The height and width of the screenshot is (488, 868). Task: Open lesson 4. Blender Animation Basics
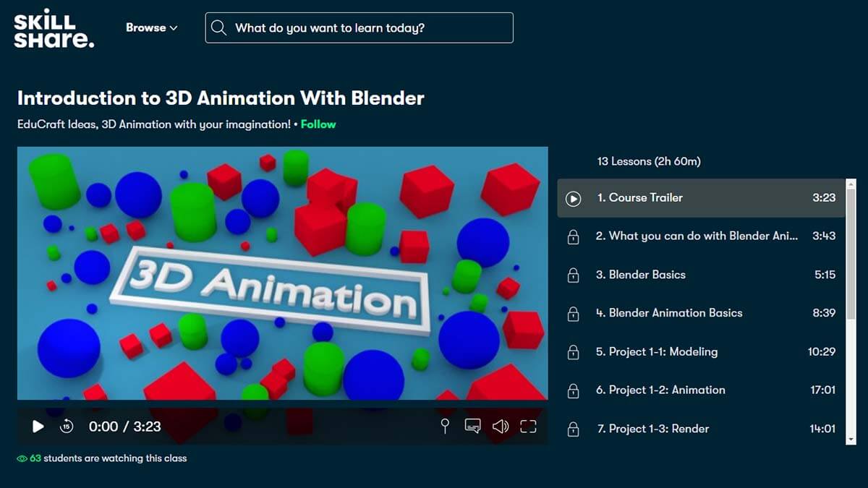pos(701,313)
